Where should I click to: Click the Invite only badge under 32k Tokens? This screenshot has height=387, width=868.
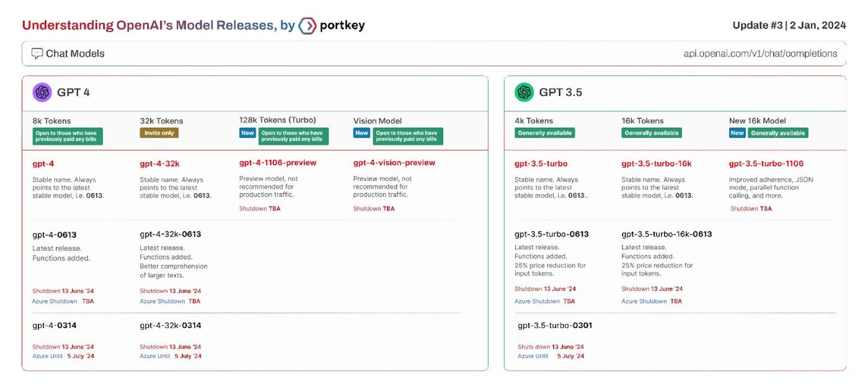click(159, 133)
